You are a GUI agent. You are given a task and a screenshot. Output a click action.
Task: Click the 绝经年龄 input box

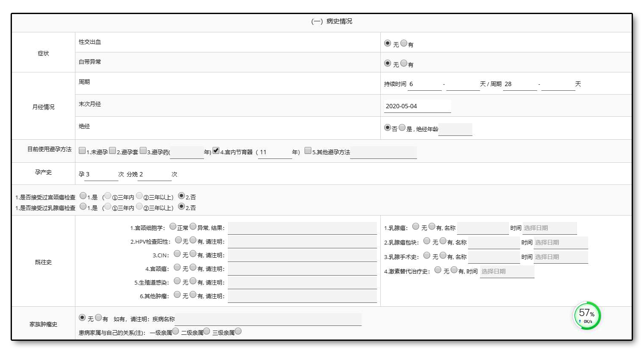(455, 129)
